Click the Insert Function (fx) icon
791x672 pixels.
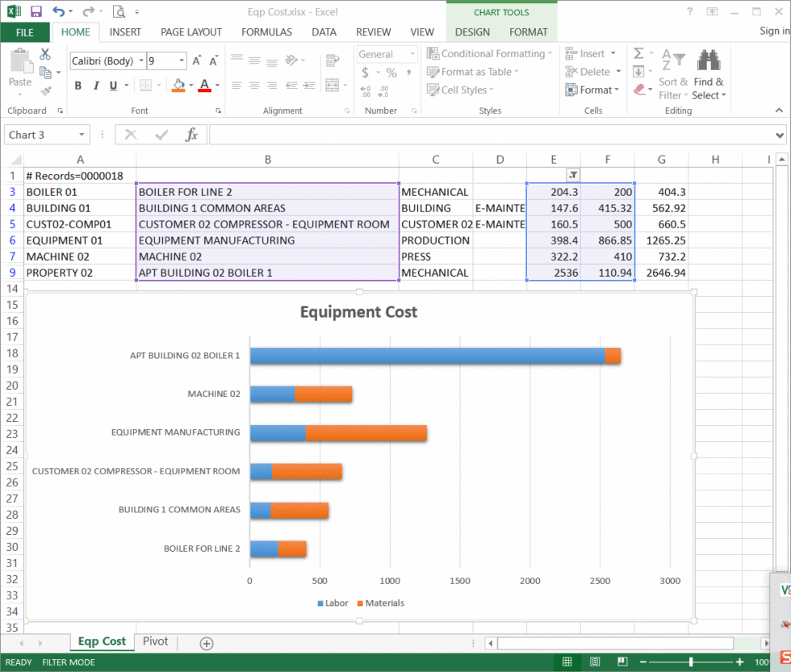[x=191, y=135]
